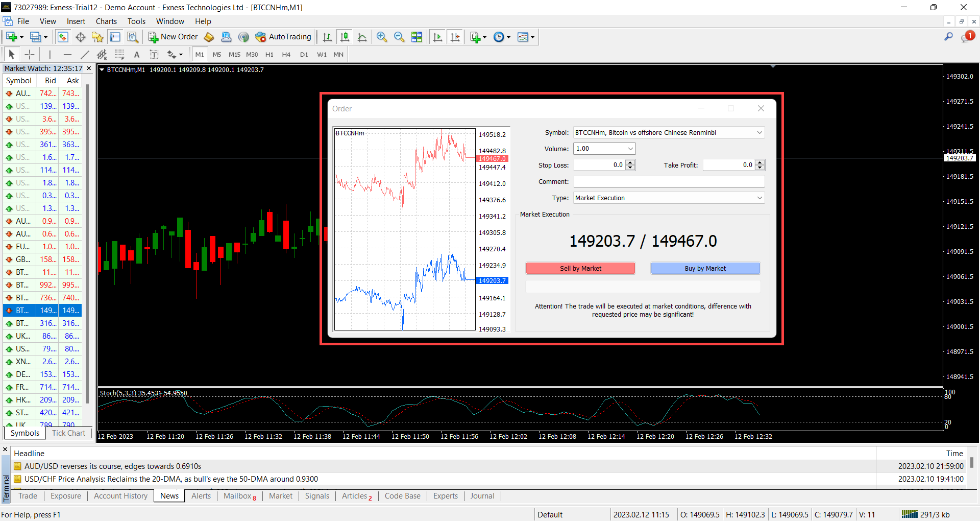Viewport: 980px width, 521px height.
Task: Expand the Periods dropdown arrow
Action: coord(508,37)
